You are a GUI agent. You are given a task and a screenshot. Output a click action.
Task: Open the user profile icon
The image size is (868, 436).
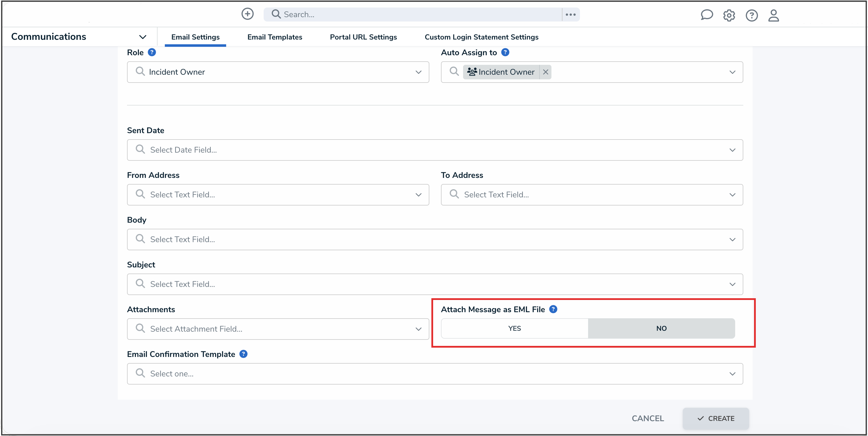point(774,15)
